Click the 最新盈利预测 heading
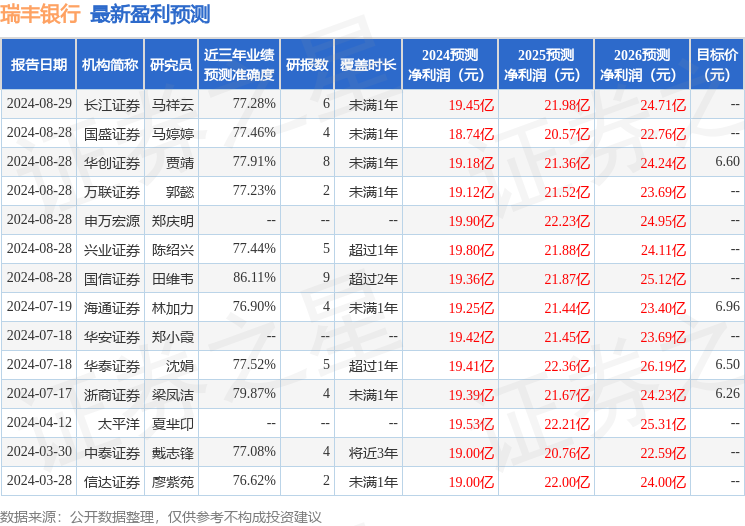Image resolution: width=745 pixels, height=526 pixels. pos(150,14)
